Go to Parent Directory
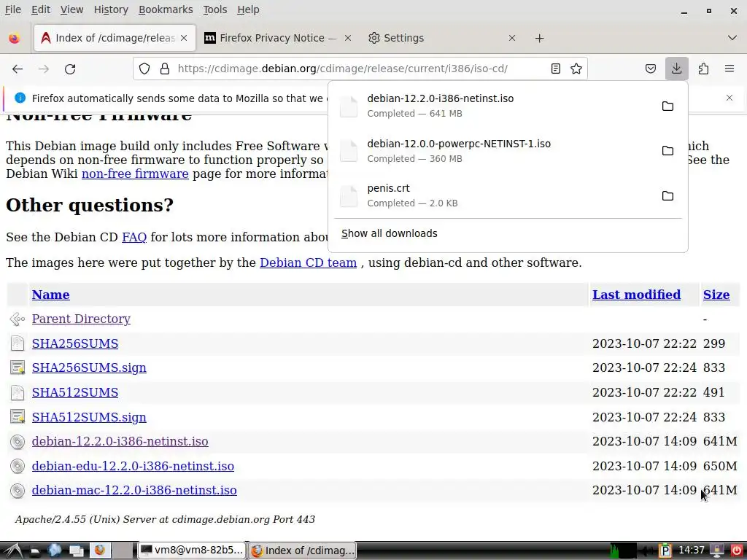This screenshot has height=560, width=747. pyautogui.click(x=81, y=319)
